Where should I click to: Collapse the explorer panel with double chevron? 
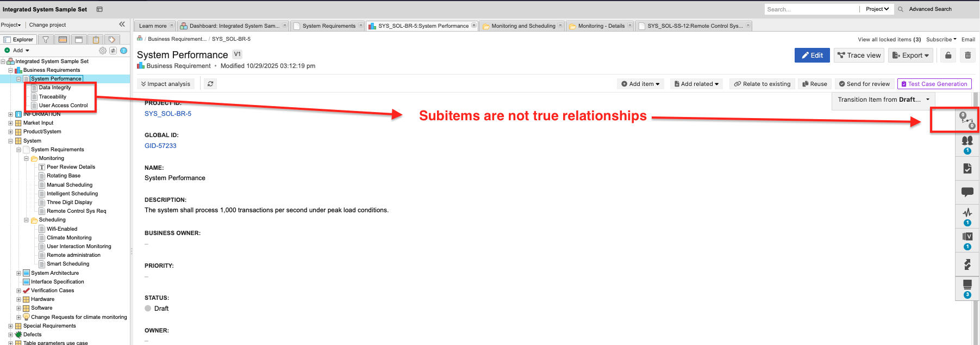click(x=122, y=24)
